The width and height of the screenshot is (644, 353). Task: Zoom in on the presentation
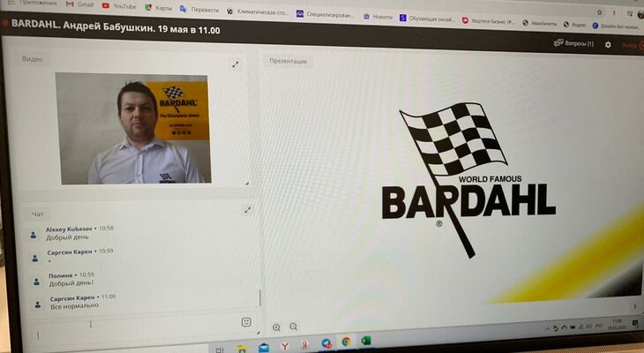[x=276, y=327]
